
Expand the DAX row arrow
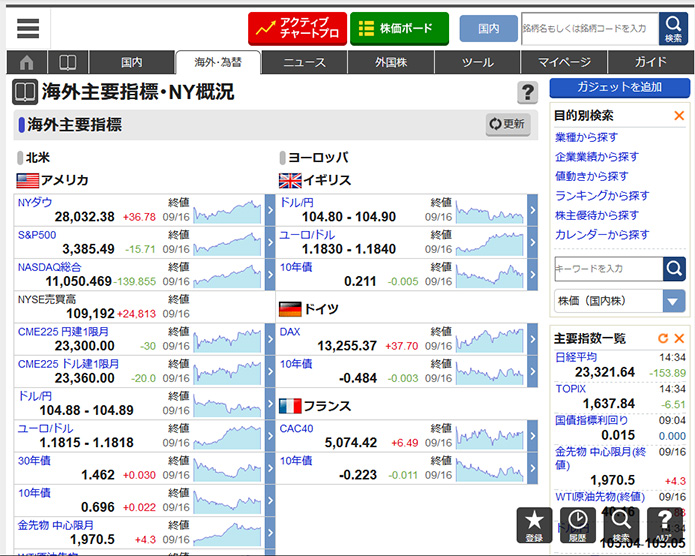(x=533, y=339)
